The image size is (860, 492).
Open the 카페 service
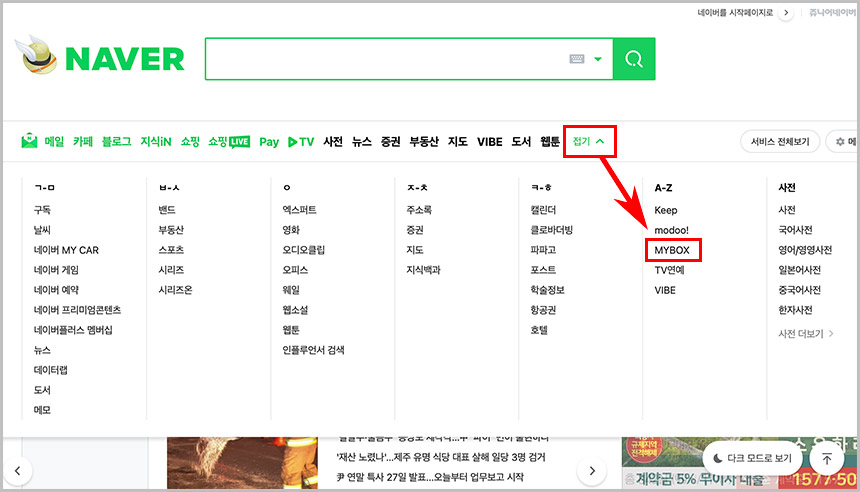pos(83,142)
